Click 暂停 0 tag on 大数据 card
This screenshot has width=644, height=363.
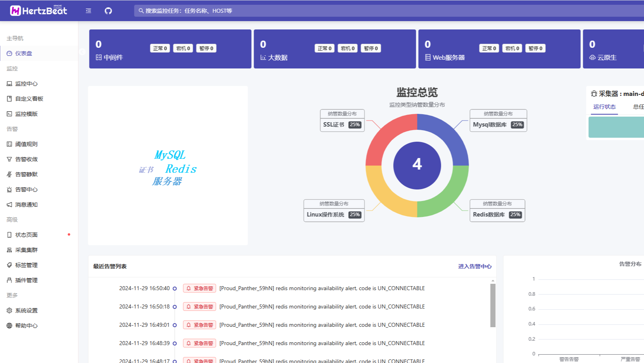[x=371, y=48]
